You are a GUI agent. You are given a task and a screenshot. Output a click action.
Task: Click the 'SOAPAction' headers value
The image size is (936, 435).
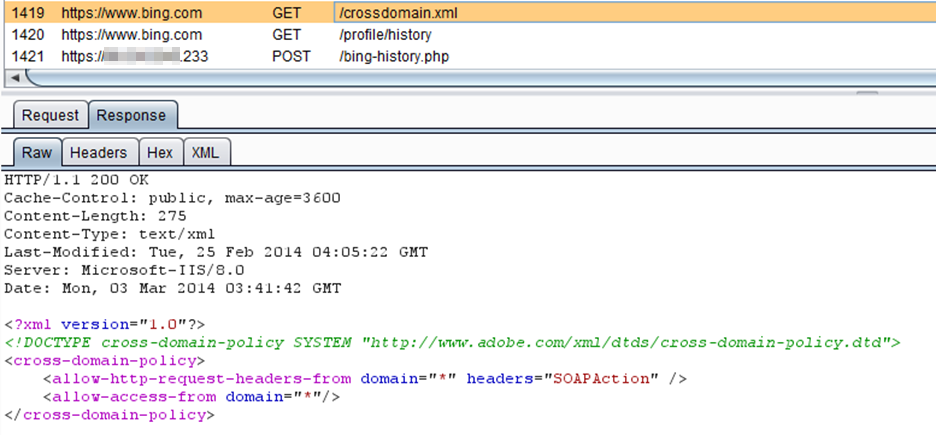click(x=601, y=379)
